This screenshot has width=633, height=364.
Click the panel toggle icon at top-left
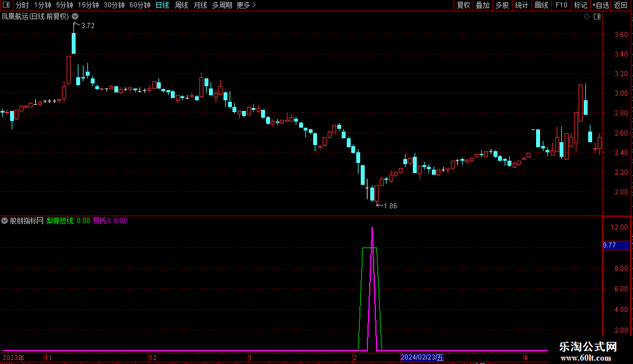tap(6, 5)
